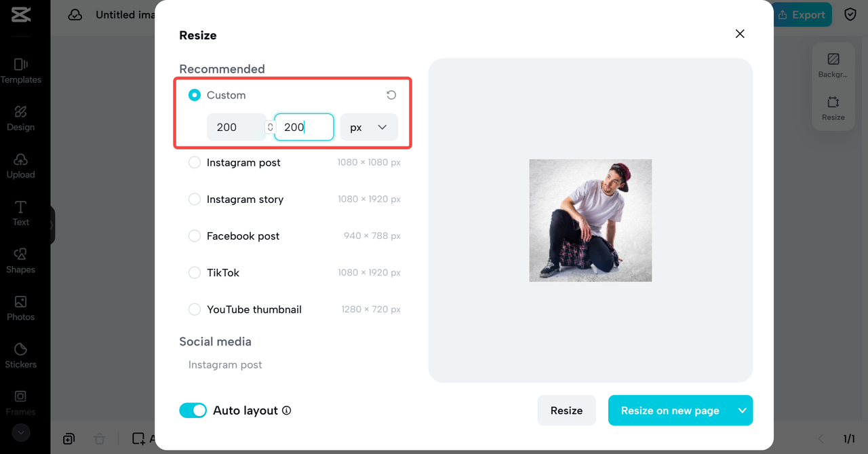Click the Instagram post item under Social media

[x=225, y=365]
